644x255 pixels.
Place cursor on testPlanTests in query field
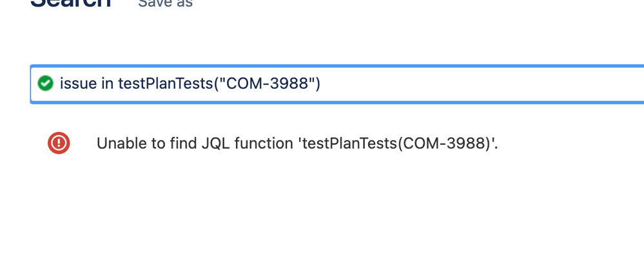165,84
